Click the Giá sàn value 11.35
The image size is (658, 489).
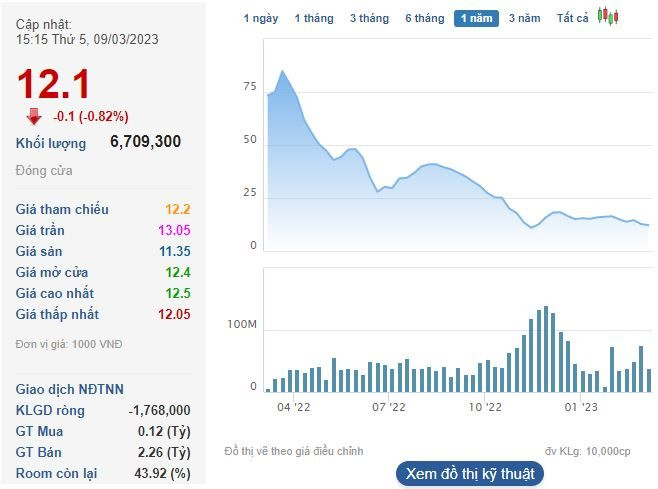tap(173, 251)
